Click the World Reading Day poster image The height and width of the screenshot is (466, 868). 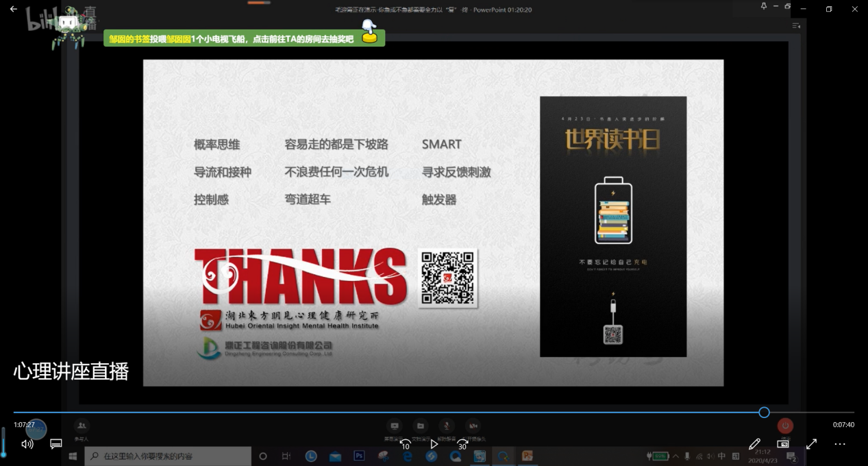tap(612, 226)
